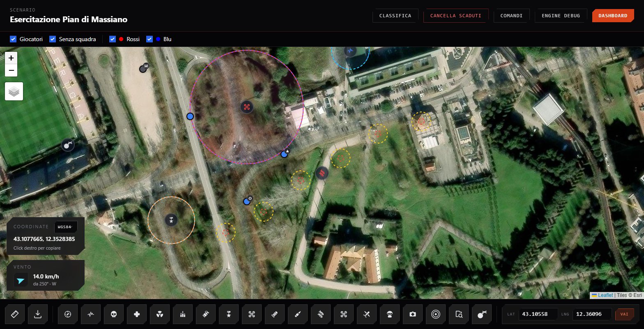
Task: Click the download export icon
Action: (38, 314)
